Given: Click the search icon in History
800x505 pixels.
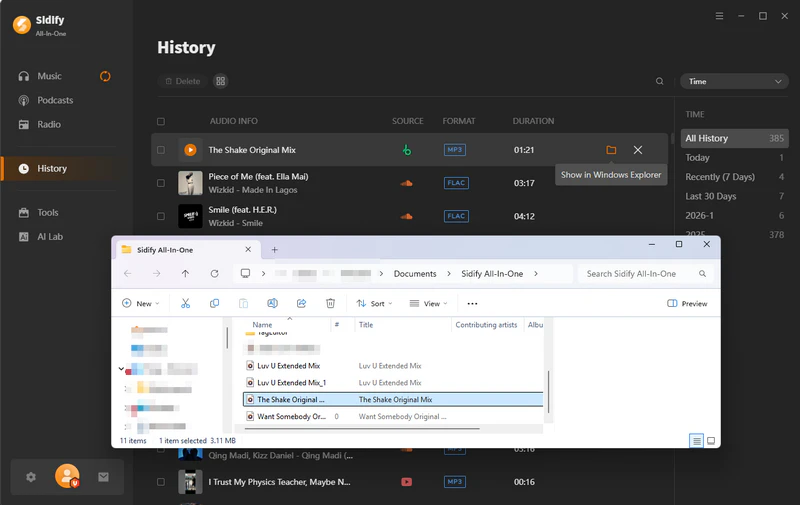Looking at the screenshot, I should (659, 81).
